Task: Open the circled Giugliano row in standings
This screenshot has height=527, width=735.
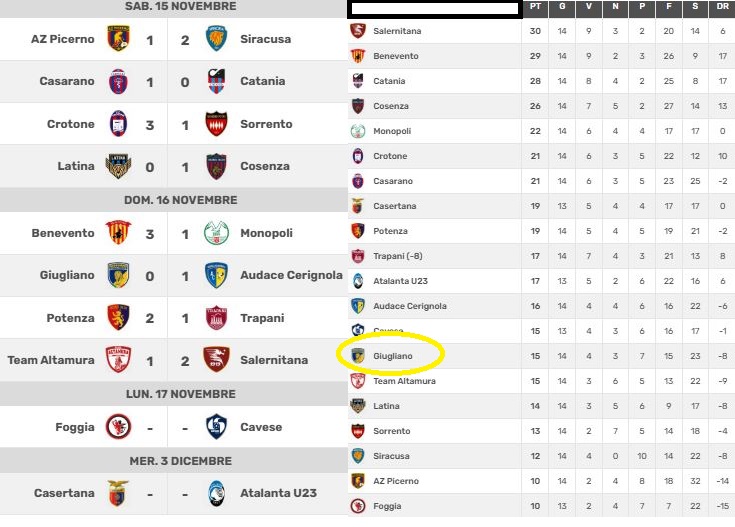Action: point(541,356)
